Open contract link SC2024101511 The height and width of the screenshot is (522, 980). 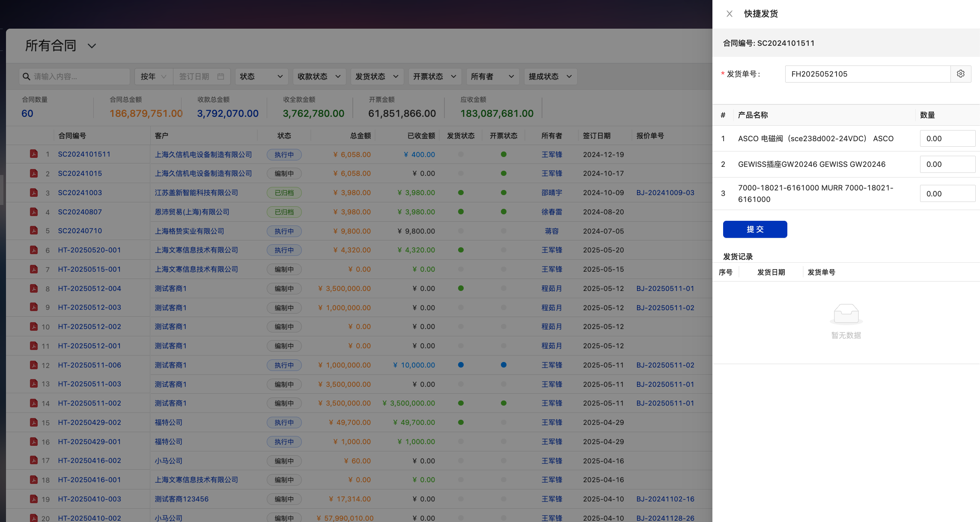84,154
